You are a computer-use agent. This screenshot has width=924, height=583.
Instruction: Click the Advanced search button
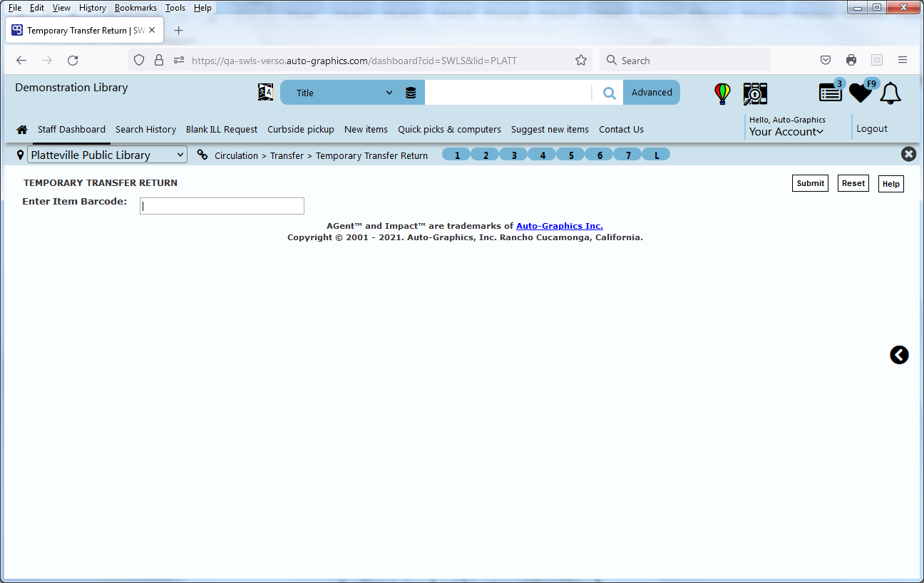click(x=652, y=93)
